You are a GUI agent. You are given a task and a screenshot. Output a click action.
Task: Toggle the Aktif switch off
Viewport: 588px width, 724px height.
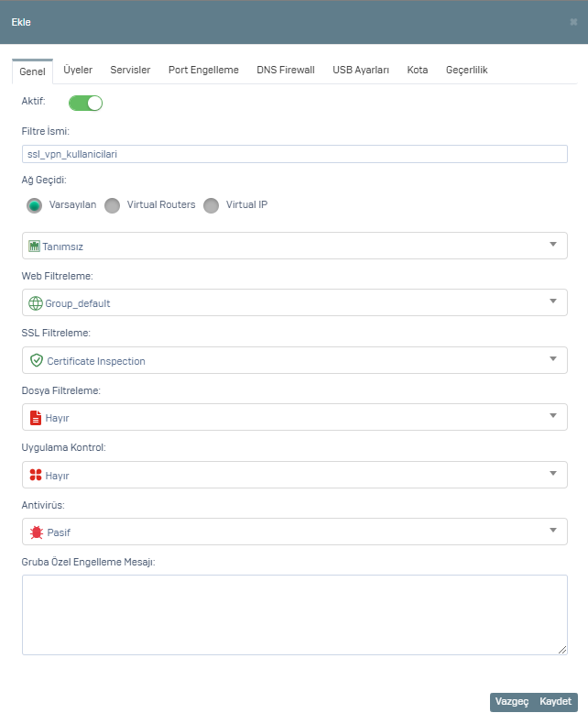[85, 103]
